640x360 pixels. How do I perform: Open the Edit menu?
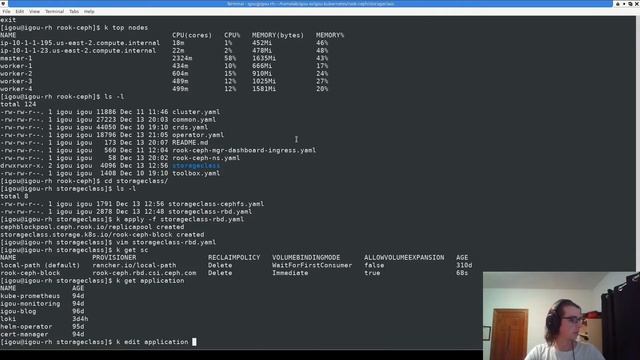20,11
